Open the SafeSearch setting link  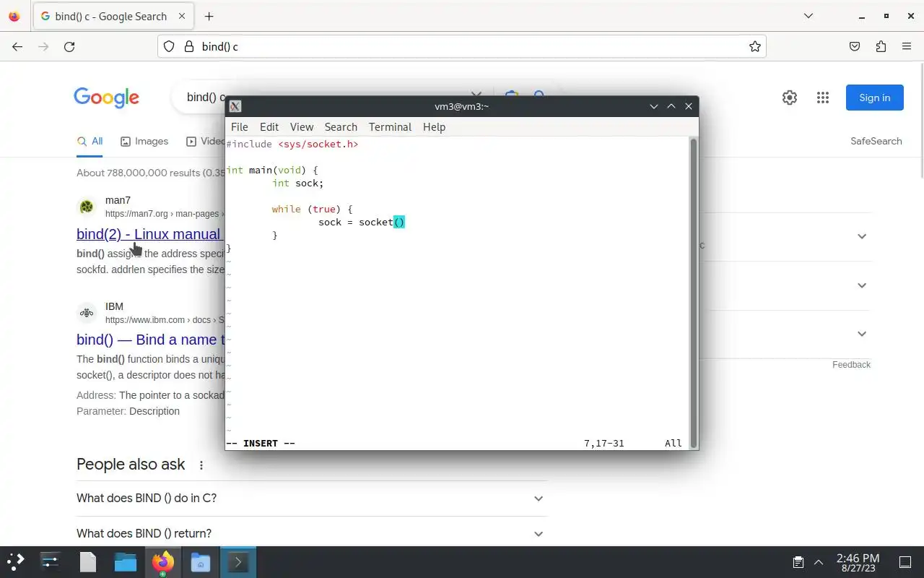[x=876, y=141]
